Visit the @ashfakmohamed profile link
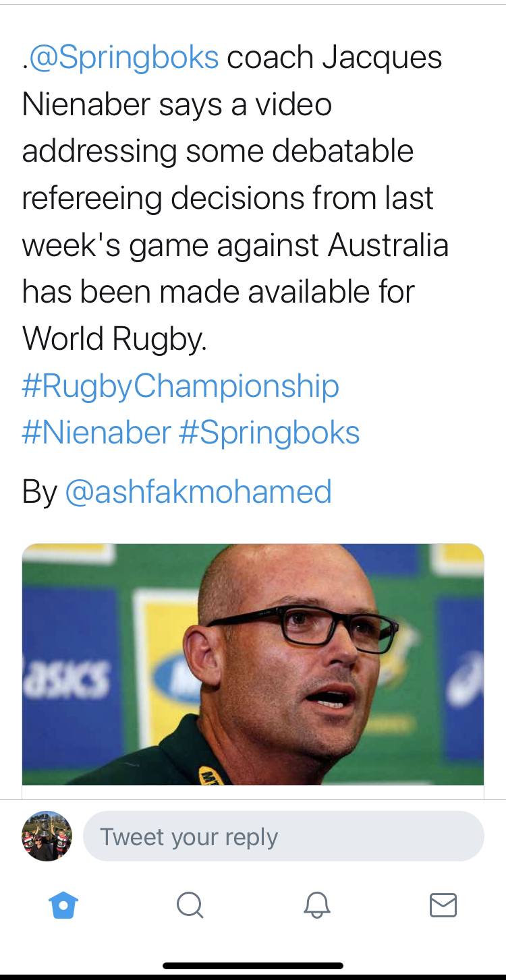 click(x=198, y=492)
